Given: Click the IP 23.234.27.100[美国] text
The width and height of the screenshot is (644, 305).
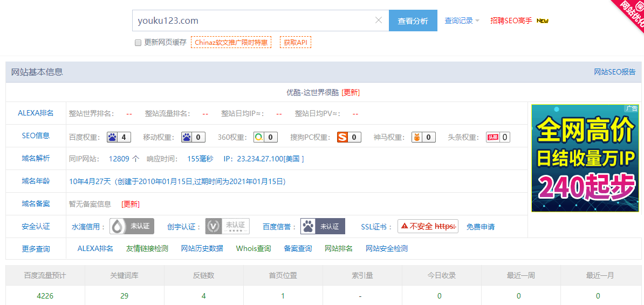Looking at the screenshot, I should point(264,159).
